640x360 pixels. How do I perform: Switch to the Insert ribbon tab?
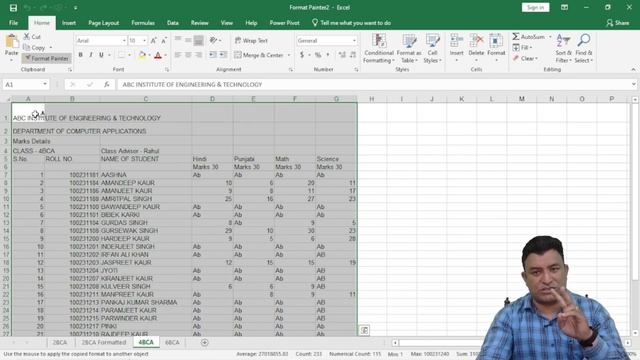(69, 23)
